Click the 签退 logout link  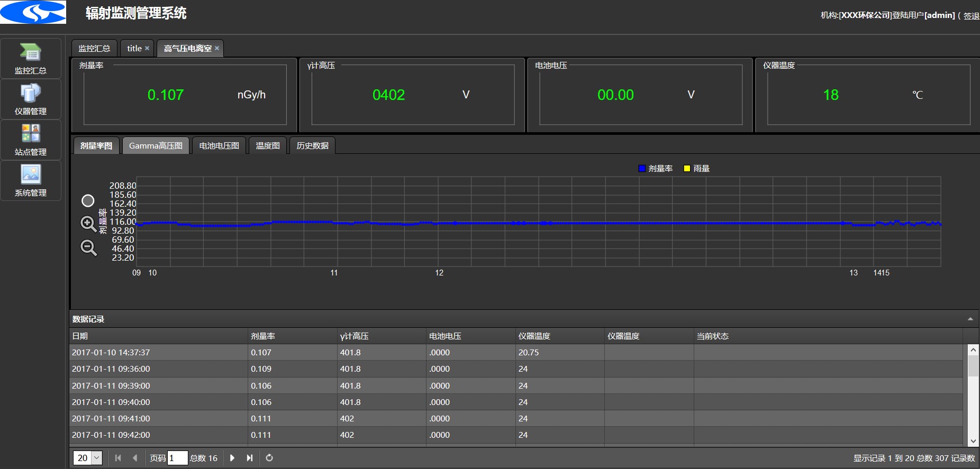[x=971, y=16]
